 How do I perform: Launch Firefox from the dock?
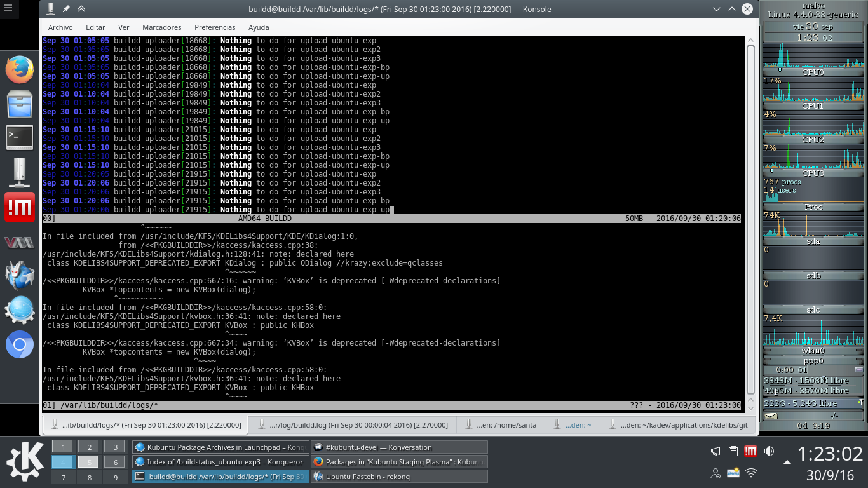click(x=20, y=69)
